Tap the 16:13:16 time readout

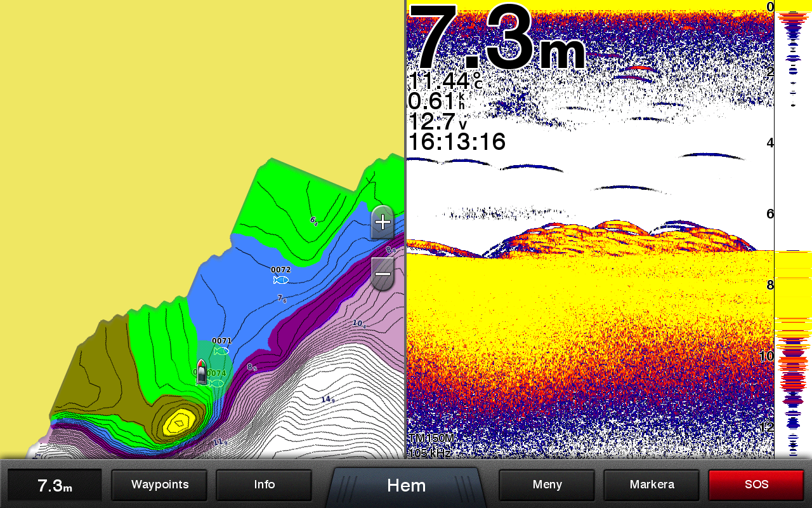pyautogui.click(x=456, y=142)
